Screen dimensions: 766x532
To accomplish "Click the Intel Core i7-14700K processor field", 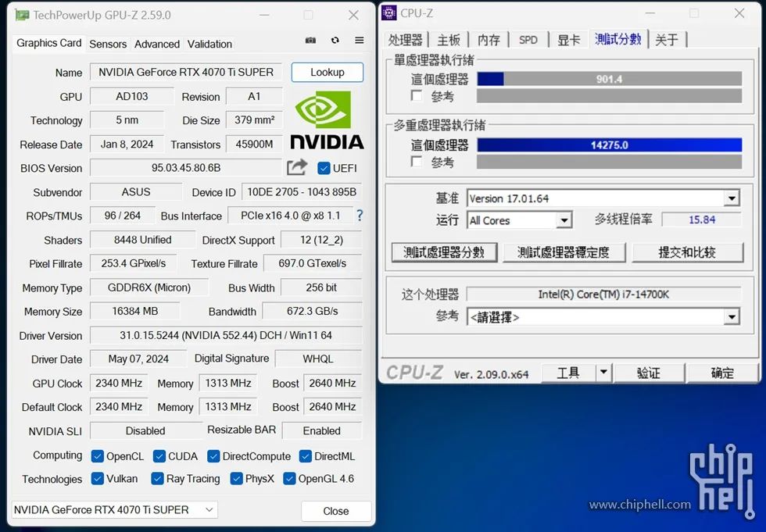I will click(603, 295).
